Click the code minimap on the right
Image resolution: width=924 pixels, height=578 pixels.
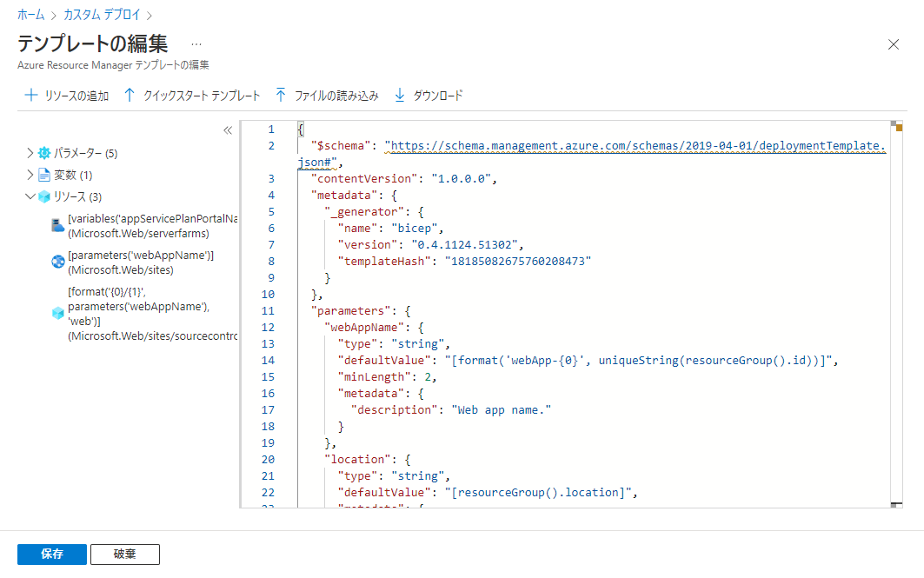(x=895, y=261)
